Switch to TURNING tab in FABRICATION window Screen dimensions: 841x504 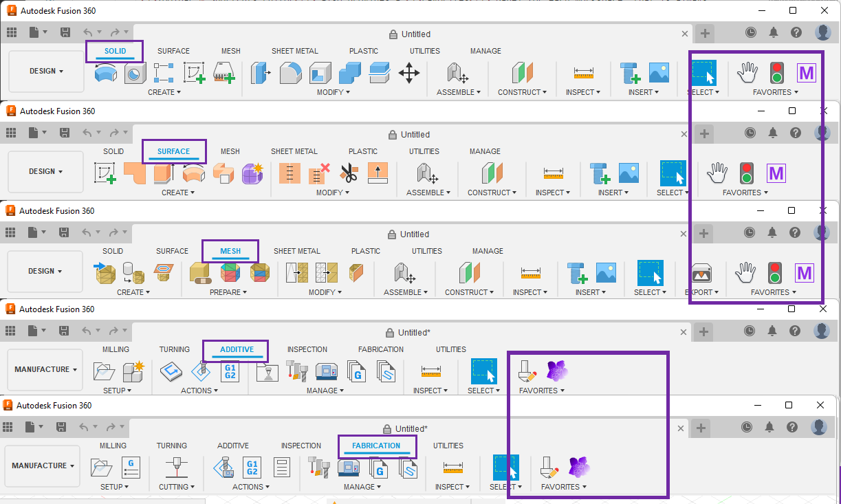172,446
